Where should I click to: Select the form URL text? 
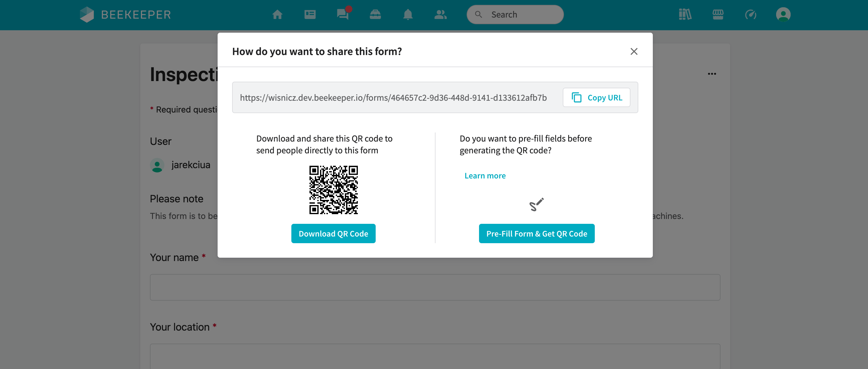click(393, 97)
